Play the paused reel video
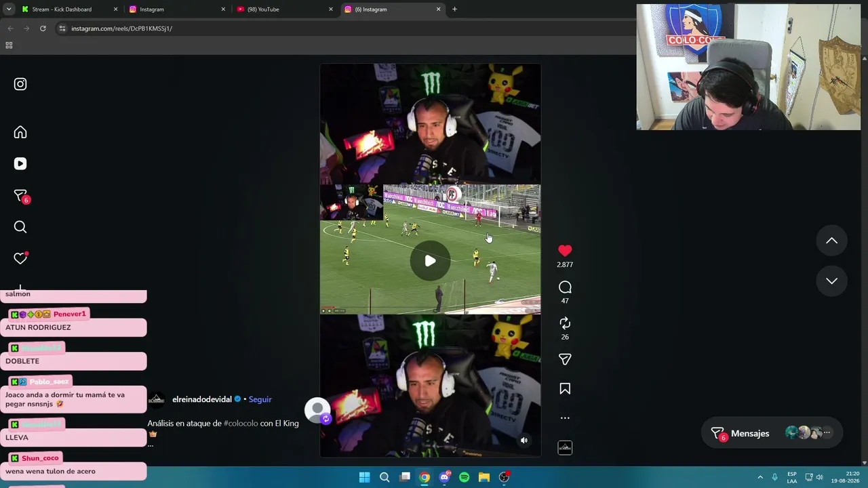The width and height of the screenshot is (868, 488). tap(430, 261)
